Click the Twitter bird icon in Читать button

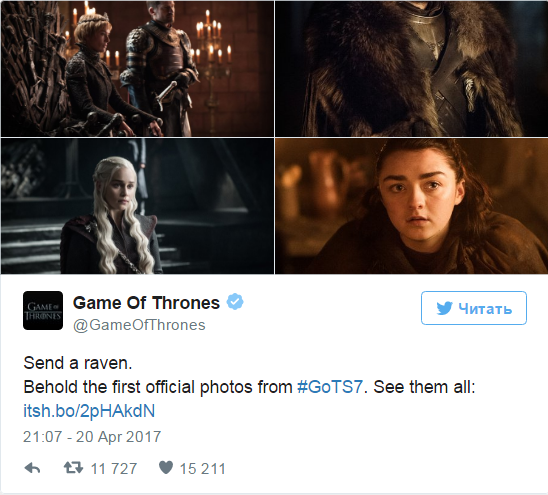coord(445,308)
